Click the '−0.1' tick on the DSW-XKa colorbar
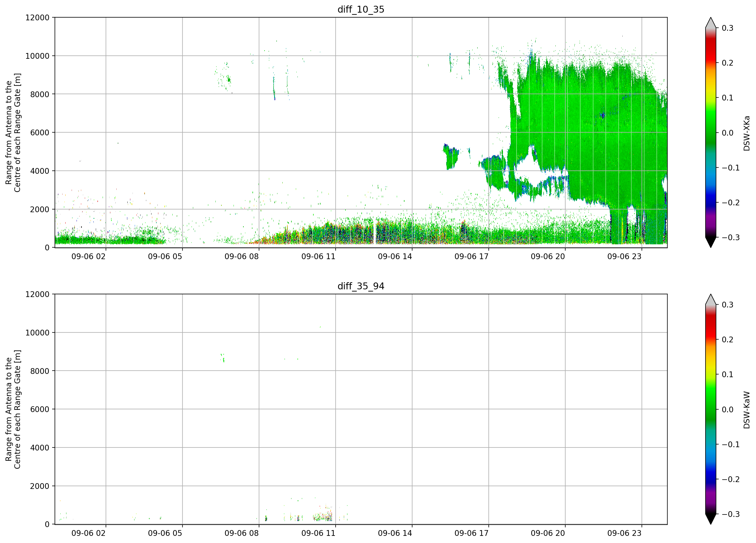Image resolution: width=756 pixels, height=543 pixels. [731, 167]
